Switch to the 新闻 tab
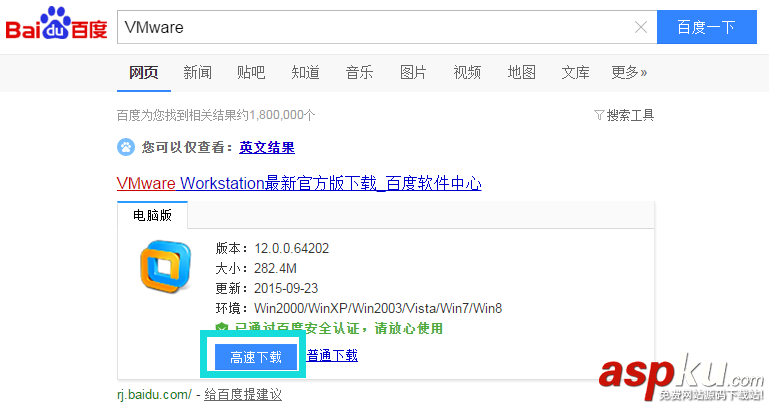Screen dimensions: 769x407 click(198, 73)
